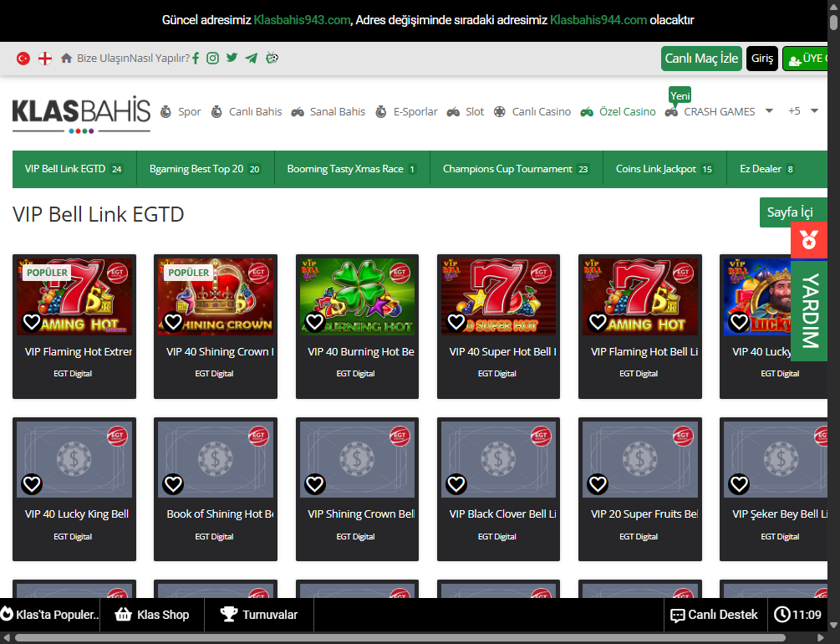The height and width of the screenshot is (644, 840).
Task: Click the green ÜYE register button
Action: coord(805,59)
